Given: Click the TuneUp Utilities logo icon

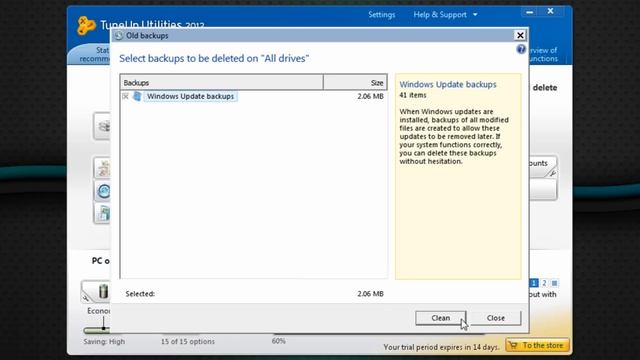Looking at the screenshot, I should coord(86,25).
